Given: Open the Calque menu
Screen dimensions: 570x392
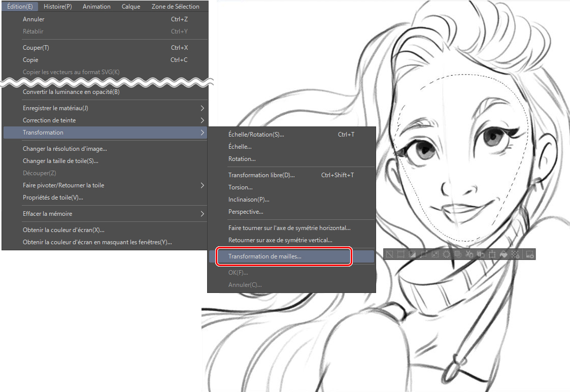Looking at the screenshot, I should pyautogui.click(x=131, y=7).
